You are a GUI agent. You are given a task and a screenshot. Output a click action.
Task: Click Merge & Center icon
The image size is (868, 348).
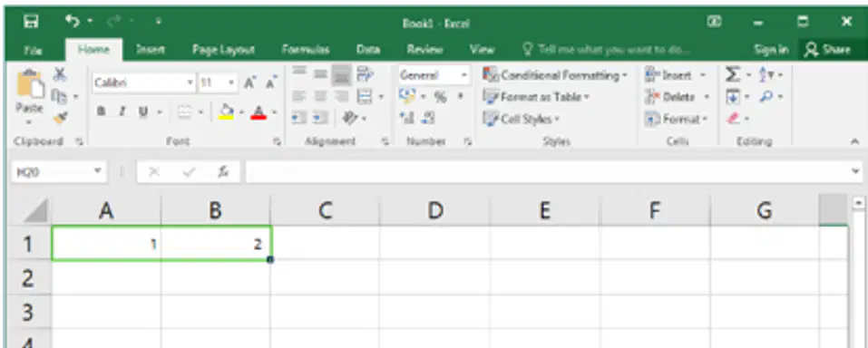point(365,97)
